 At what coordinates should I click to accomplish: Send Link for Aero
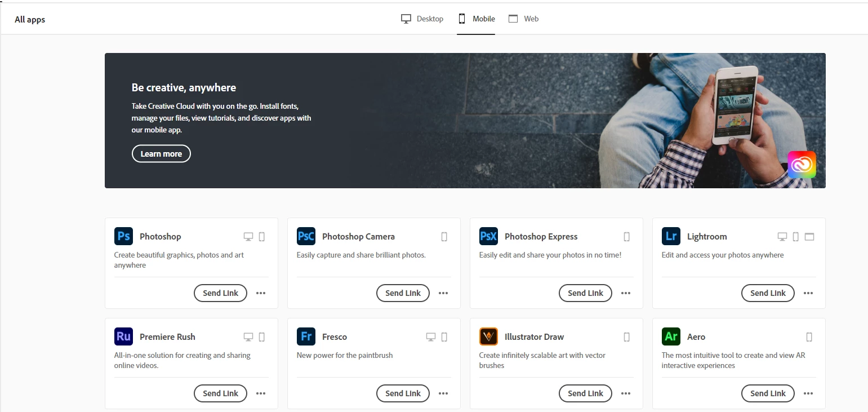tap(768, 393)
